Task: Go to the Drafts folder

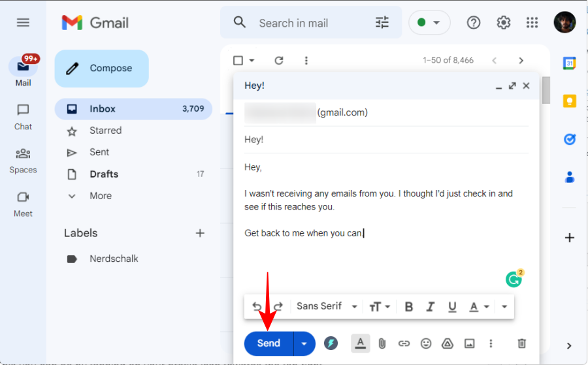Action: [x=104, y=174]
